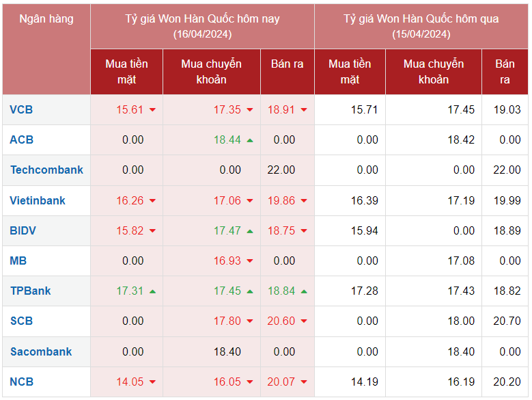Select SCB yesterday sell value 20.70
532x400 pixels.
pyautogui.click(x=507, y=321)
